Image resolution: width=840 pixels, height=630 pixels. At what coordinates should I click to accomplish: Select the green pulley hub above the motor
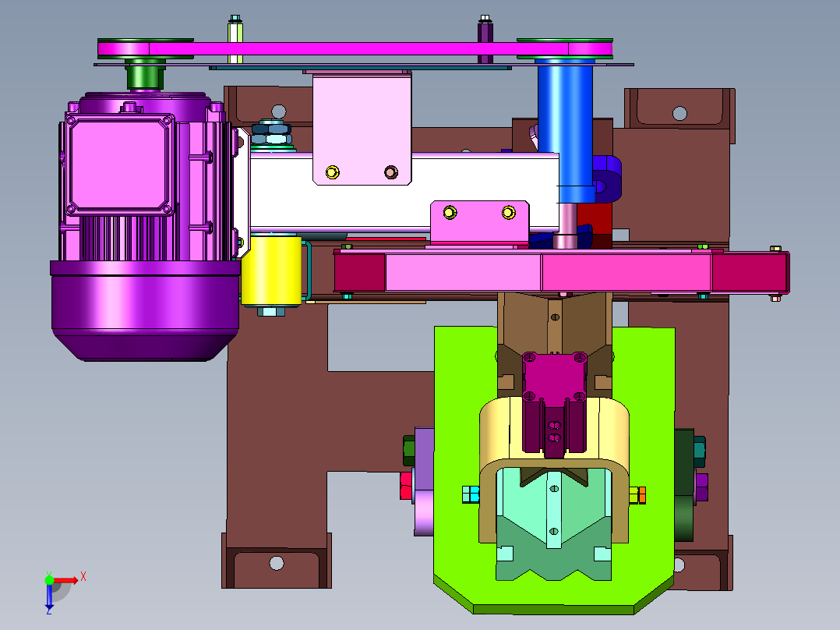(x=145, y=76)
